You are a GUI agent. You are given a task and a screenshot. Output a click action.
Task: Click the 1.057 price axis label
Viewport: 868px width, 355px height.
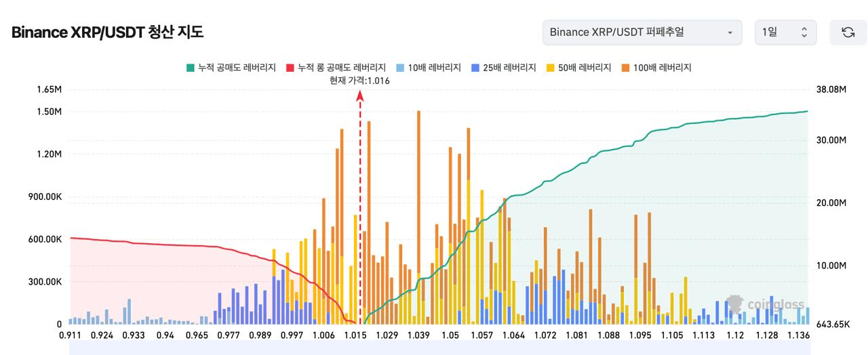pos(481,335)
